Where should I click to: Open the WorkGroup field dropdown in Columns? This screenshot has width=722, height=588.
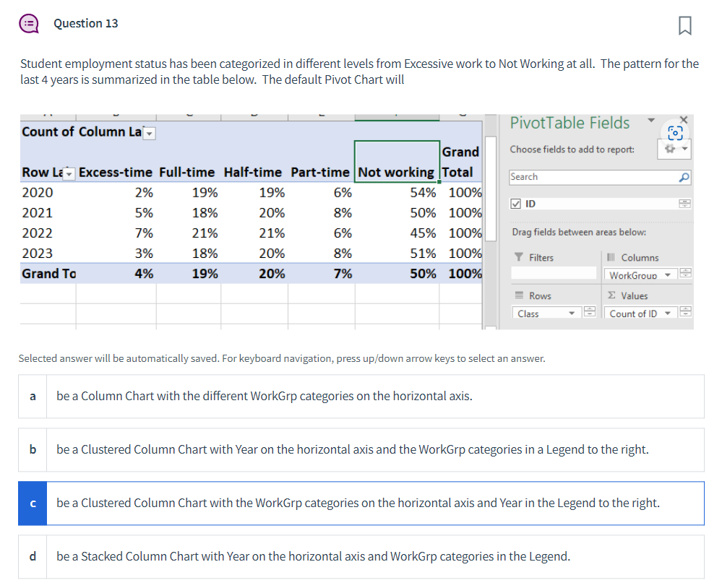tap(668, 274)
